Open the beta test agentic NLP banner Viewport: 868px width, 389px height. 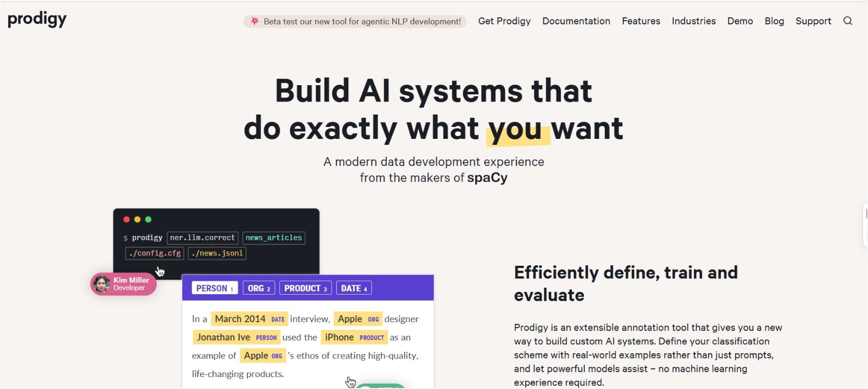click(x=355, y=21)
